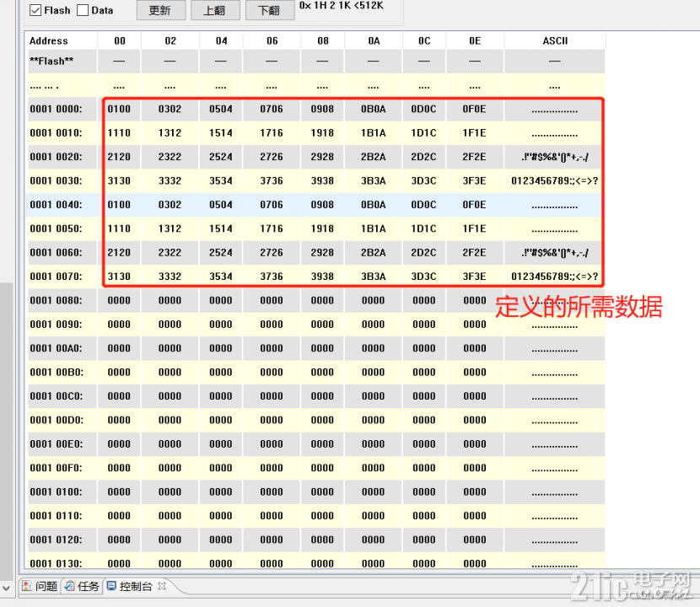Click the 上翻 page-up button
The width and height of the screenshot is (700, 607).
click(x=215, y=10)
